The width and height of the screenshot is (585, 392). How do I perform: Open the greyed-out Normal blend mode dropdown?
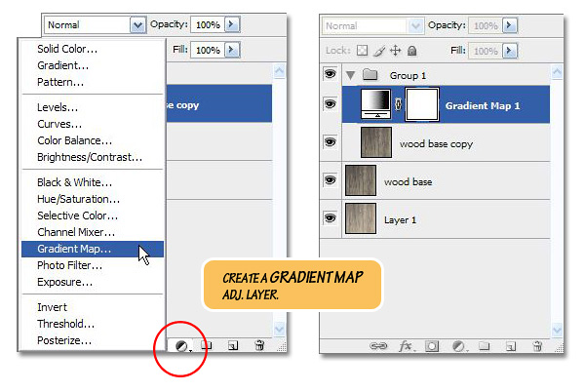point(415,25)
